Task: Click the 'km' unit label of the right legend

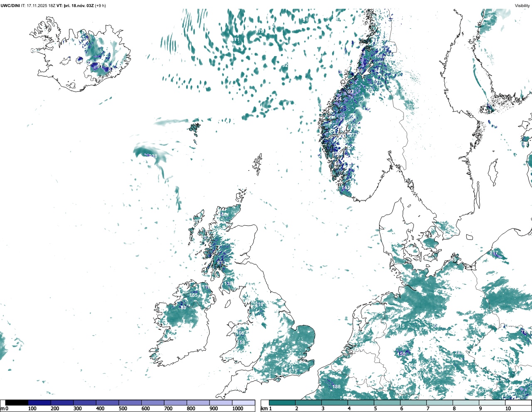Action: [x=264, y=409]
